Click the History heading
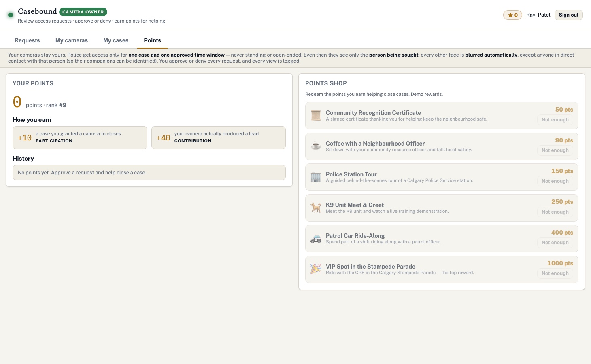 (x=23, y=159)
